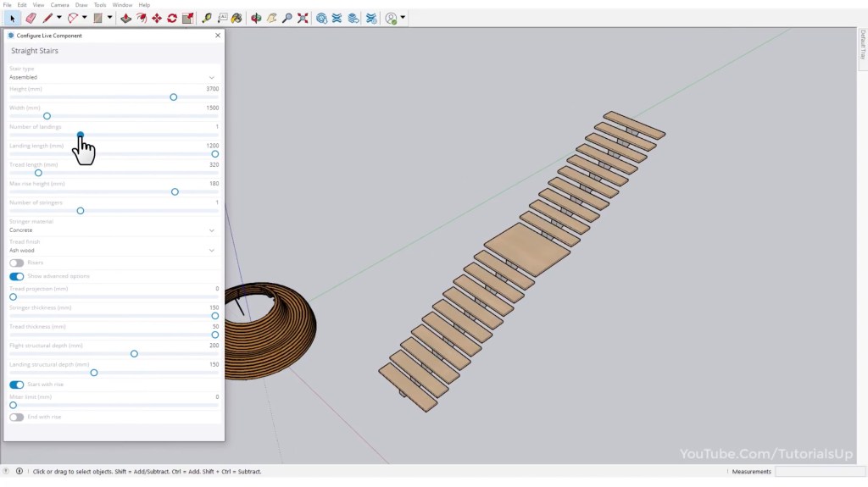868x487 pixels.
Task: Choose the Push/Pull tool
Action: pos(125,18)
